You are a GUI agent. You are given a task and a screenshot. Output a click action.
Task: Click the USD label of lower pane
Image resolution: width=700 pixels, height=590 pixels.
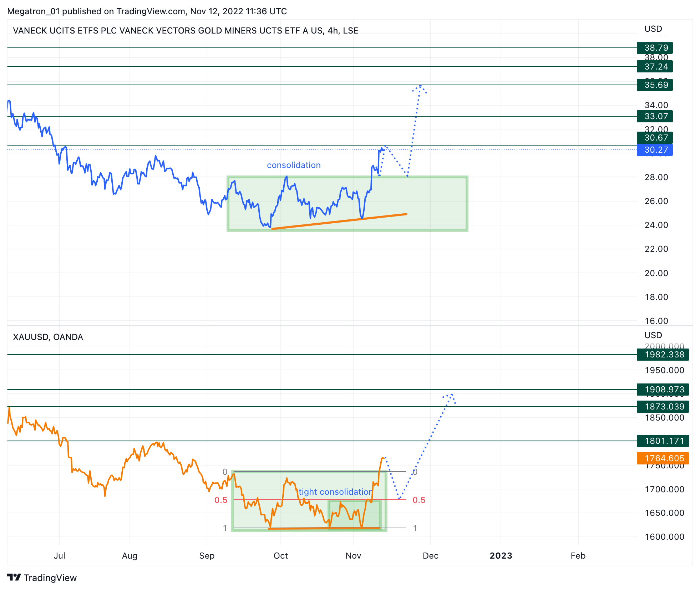pyautogui.click(x=653, y=335)
